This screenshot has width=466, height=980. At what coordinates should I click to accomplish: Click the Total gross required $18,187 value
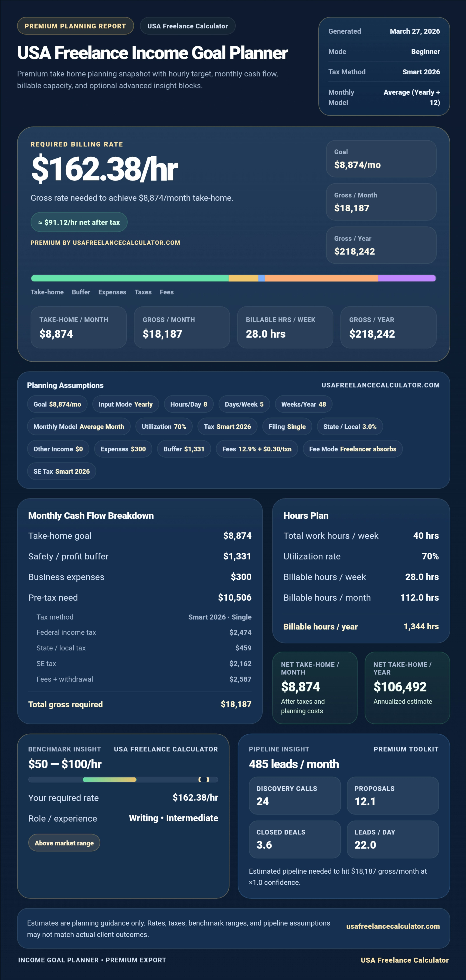(236, 704)
